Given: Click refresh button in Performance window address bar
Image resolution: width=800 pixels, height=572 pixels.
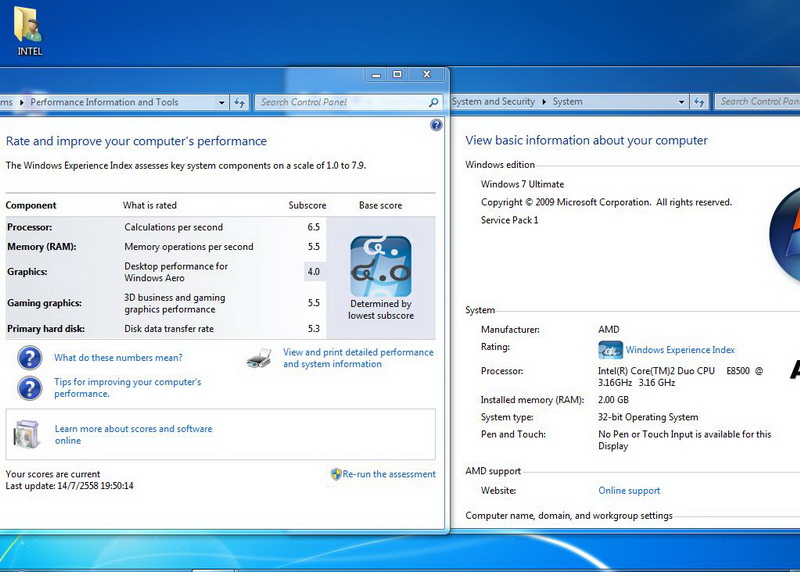Looking at the screenshot, I should (239, 102).
